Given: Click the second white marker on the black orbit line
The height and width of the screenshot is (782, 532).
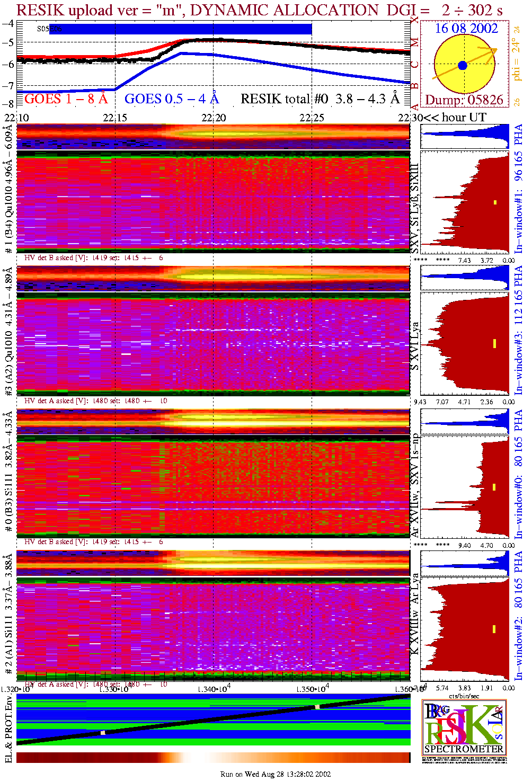Looking at the screenshot, I should (x=317, y=707).
